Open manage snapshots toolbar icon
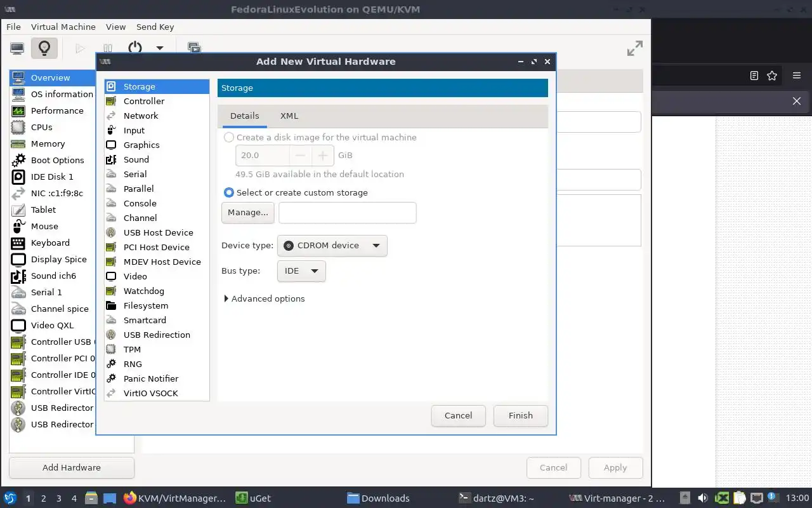The height and width of the screenshot is (508, 812). (194, 48)
